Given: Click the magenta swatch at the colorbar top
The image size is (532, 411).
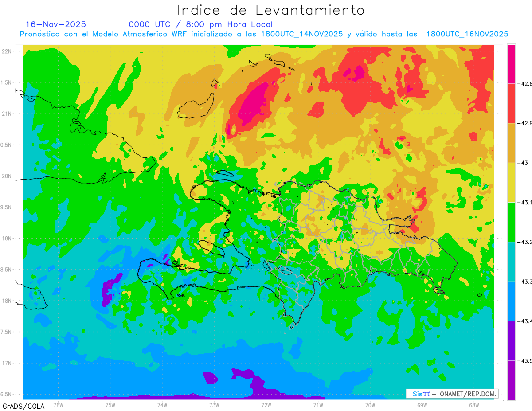Looking at the screenshot, I should point(511,64).
